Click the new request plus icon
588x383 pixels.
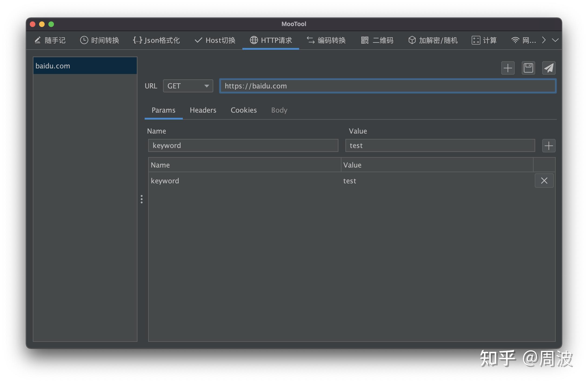(x=508, y=68)
